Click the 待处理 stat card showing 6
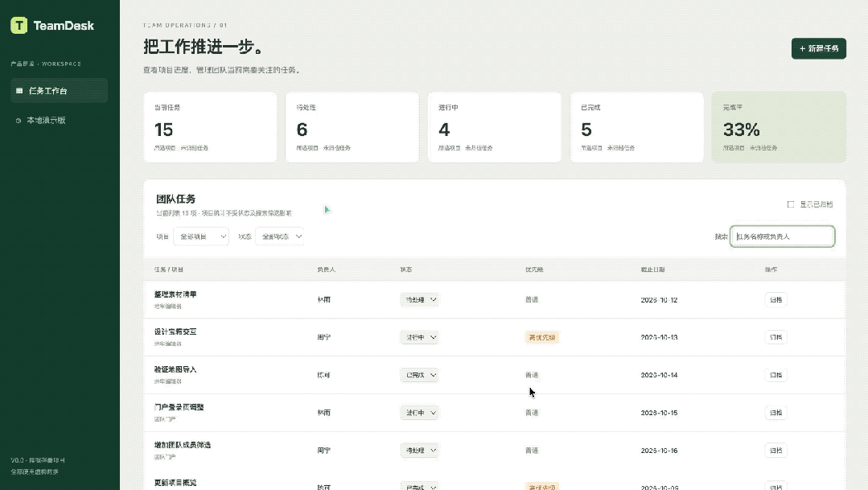The image size is (868, 490). [352, 127]
